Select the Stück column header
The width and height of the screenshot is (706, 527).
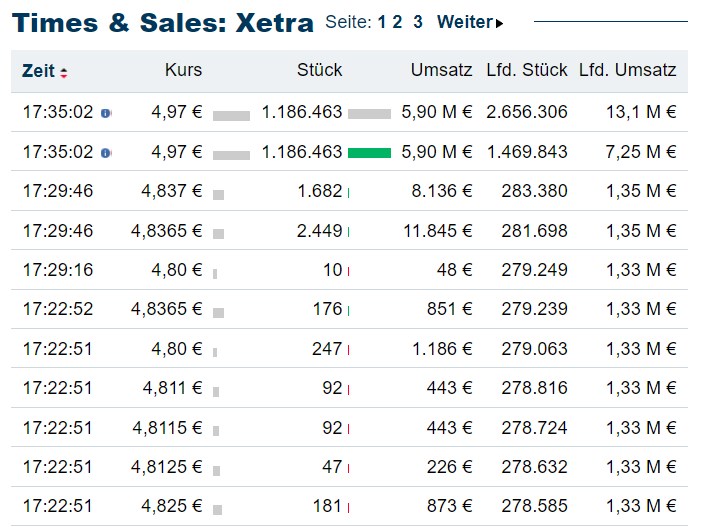pos(319,70)
